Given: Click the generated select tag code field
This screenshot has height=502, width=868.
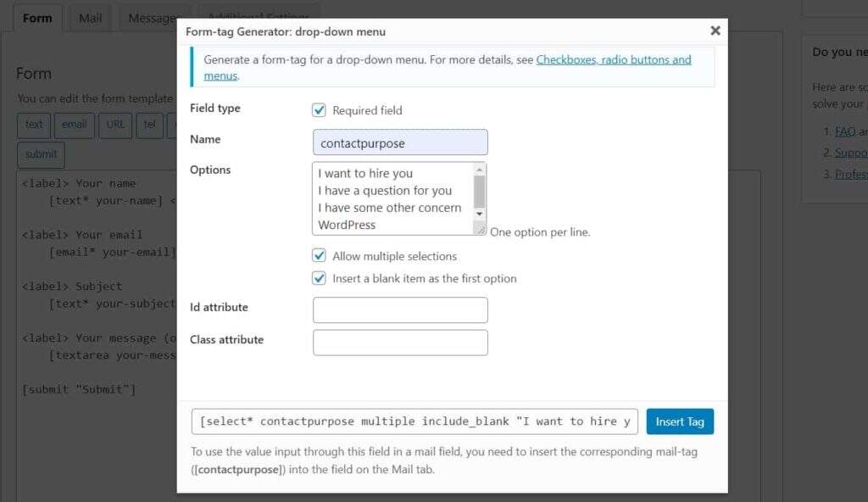Looking at the screenshot, I should [415, 421].
